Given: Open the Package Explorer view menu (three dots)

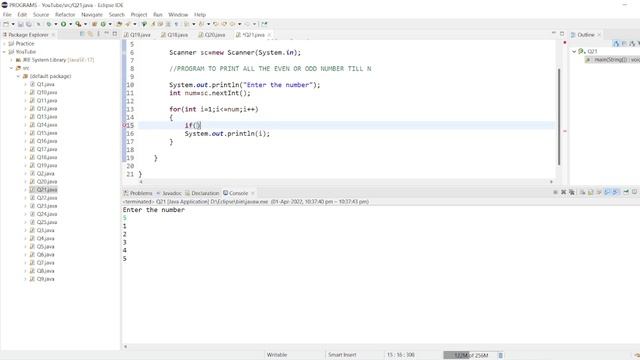Looking at the screenshot, I should pyautogui.click(x=98, y=34).
